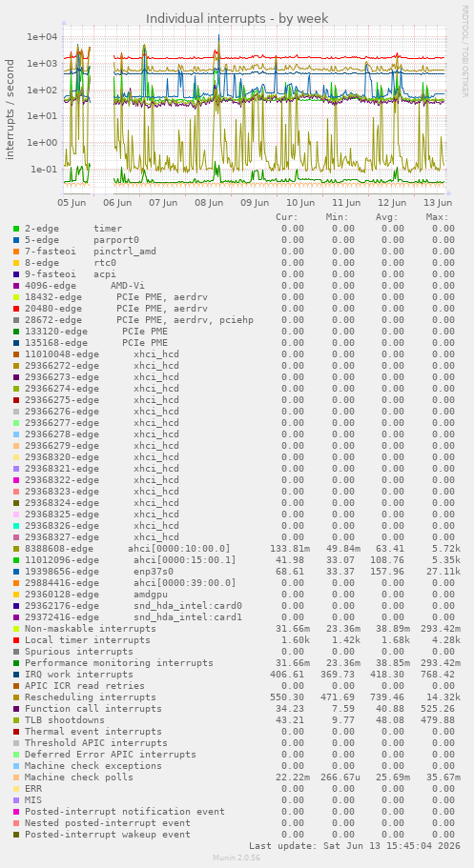The height and width of the screenshot is (868, 474).
Task: Click the blue enp37s0 legend color square
Action: pyautogui.click(x=16, y=572)
